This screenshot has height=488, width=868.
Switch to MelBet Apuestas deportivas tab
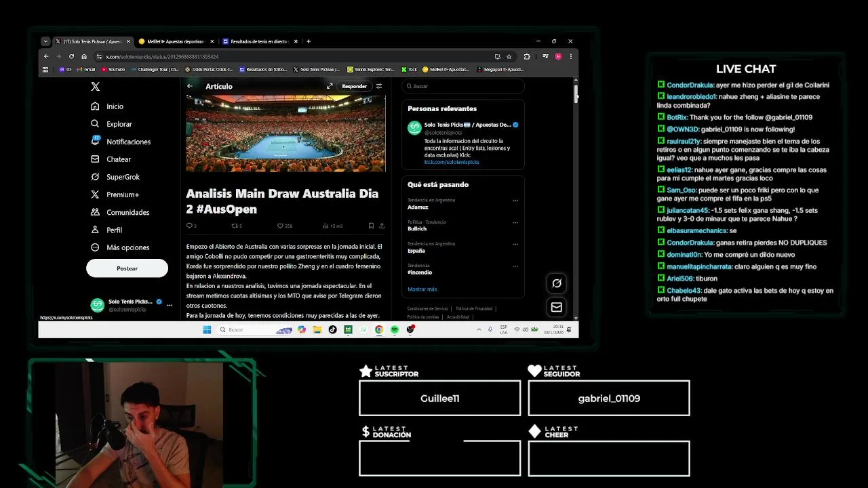point(176,41)
